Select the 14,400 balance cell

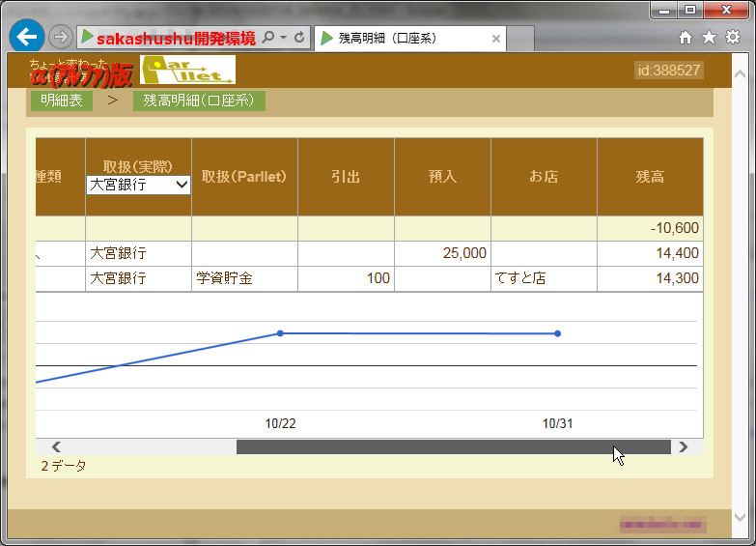click(650, 253)
